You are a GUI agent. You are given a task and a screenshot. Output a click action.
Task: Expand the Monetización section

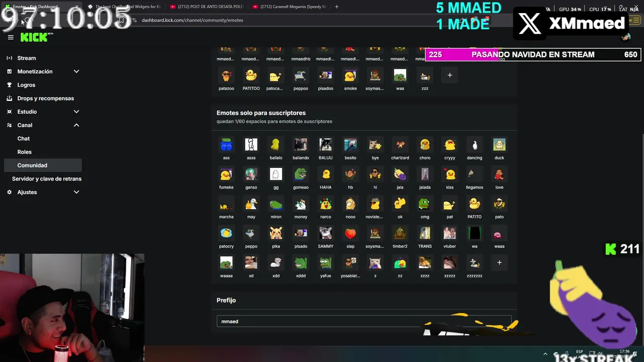tap(42, 71)
